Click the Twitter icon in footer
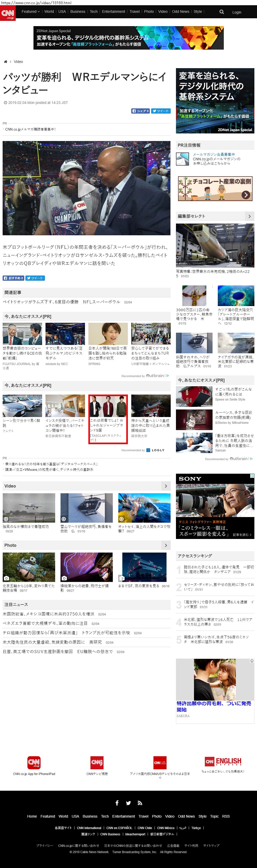Viewport: 257px width, 868px height. click(x=129, y=803)
